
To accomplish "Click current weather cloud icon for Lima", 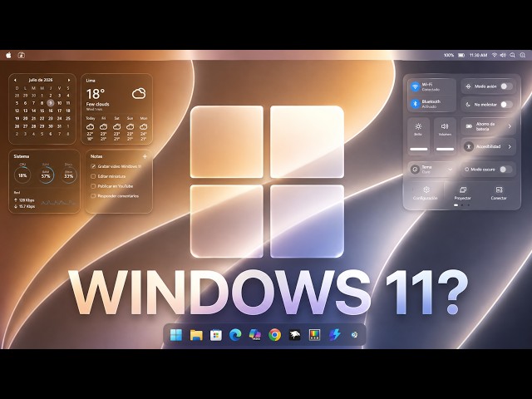I will [139, 93].
